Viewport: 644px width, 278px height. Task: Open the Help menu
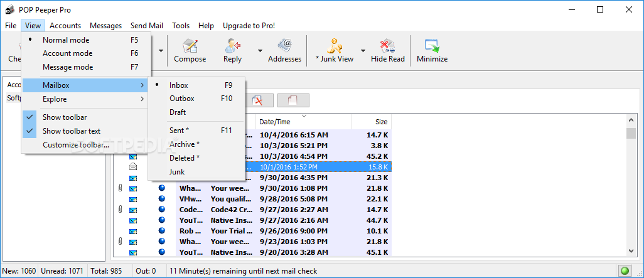click(206, 26)
